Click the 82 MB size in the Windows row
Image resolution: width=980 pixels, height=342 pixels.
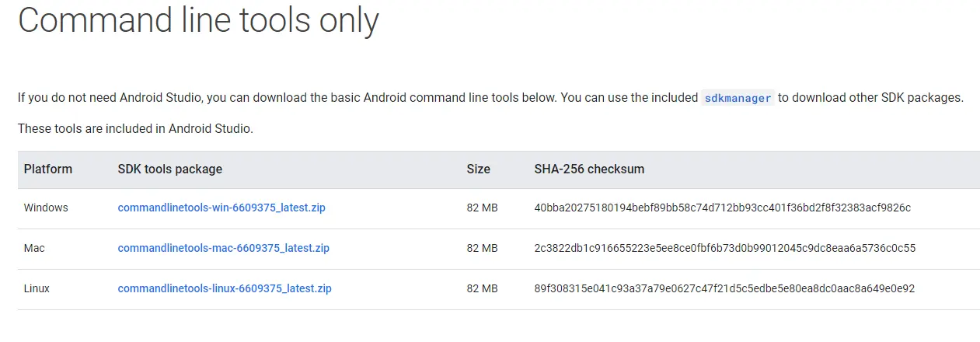pos(482,208)
